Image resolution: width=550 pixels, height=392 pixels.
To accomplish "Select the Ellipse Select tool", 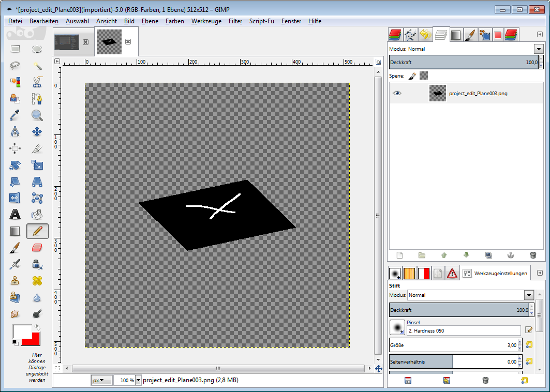I will pyautogui.click(x=37, y=49).
